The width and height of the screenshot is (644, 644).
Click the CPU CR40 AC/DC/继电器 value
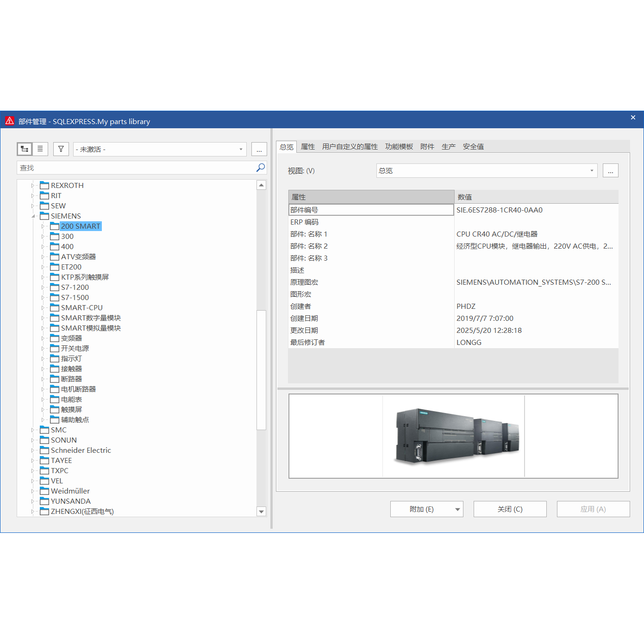point(497,234)
